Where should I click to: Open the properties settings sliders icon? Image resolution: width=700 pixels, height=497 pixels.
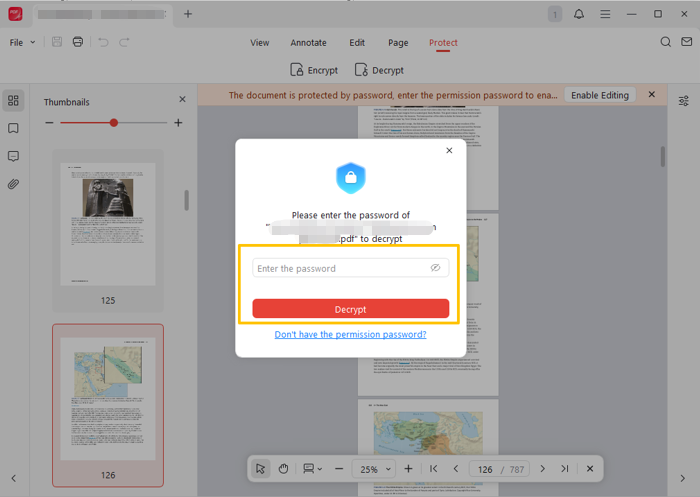pyautogui.click(x=683, y=101)
